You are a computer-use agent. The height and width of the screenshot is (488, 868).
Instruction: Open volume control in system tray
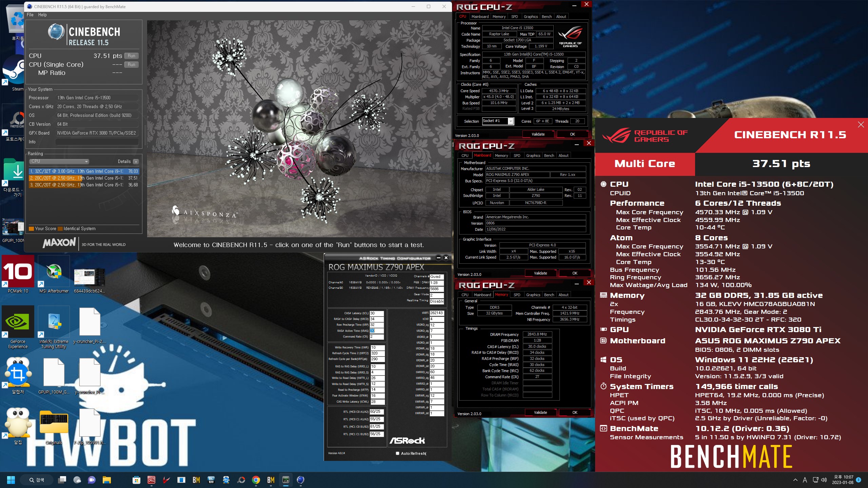[824, 480]
